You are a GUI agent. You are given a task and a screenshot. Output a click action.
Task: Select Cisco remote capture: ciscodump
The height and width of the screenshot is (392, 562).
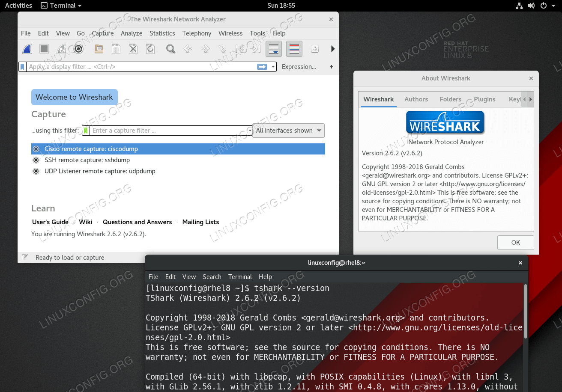(x=178, y=149)
